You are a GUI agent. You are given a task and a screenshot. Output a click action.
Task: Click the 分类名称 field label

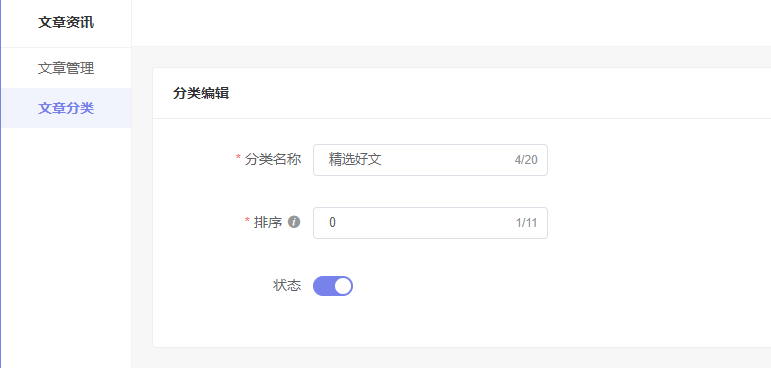pos(273,159)
